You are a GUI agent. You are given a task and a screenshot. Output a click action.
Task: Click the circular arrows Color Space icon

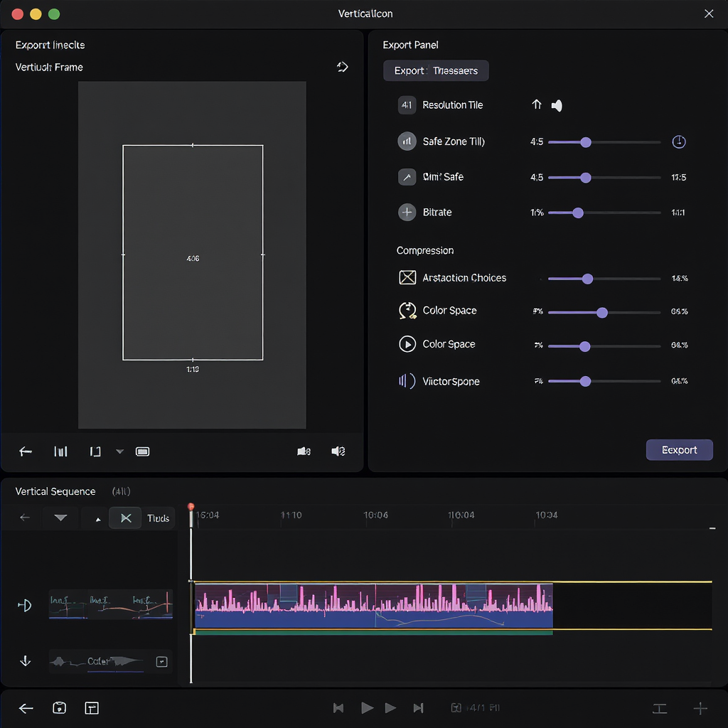pos(407,311)
